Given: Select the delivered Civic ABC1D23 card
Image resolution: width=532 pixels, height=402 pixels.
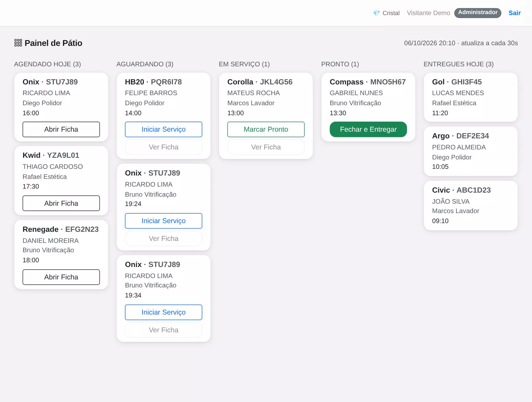Looking at the screenshot, I should [471, 206].
